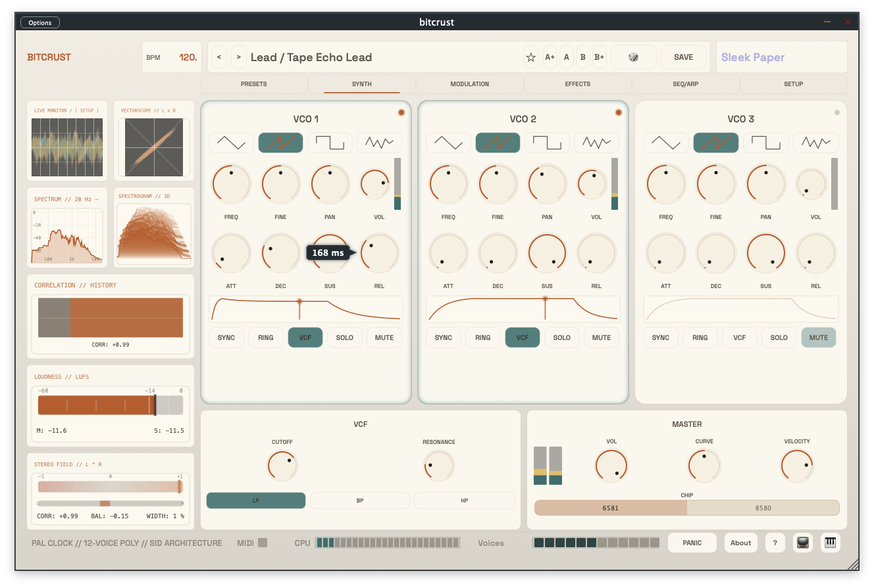Viewport: 874px width, 588px height.
Task: Select the pulse waveform on VCO 2
Action: coord(547,142)
